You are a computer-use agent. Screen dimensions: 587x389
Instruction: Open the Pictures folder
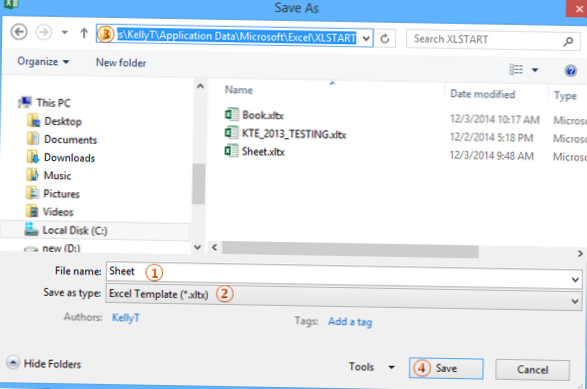tap(53, 194)
